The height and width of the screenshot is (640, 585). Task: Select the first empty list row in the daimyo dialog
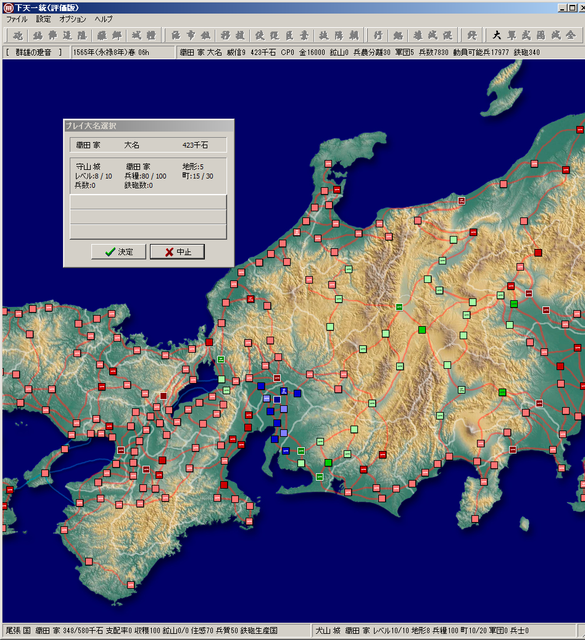(x=148, y=202)
